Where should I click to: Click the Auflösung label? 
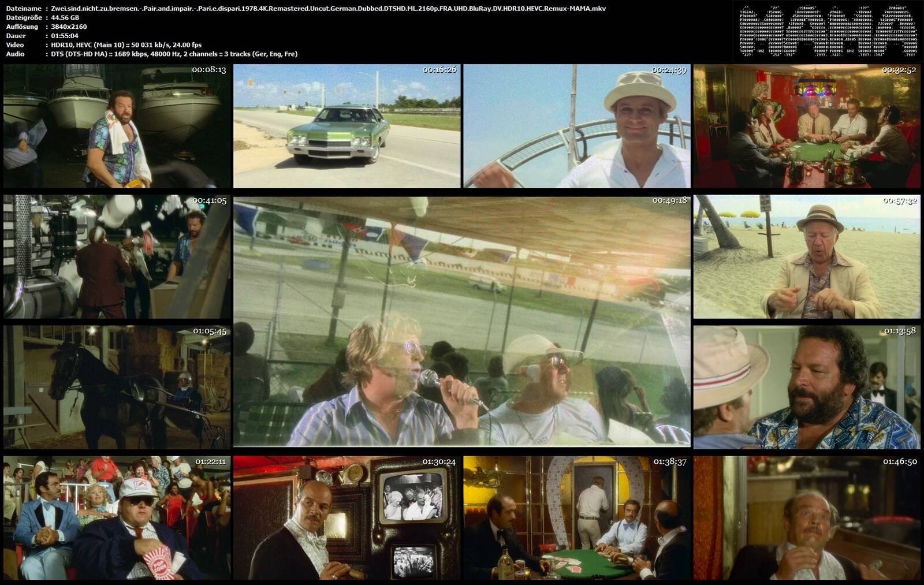pos(22,27)
